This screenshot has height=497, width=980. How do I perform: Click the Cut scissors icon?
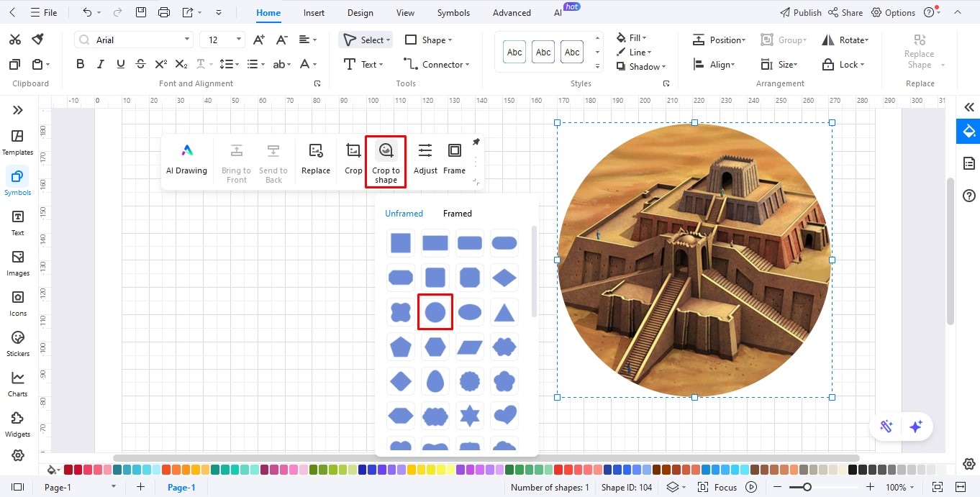(x=14, y=40)
